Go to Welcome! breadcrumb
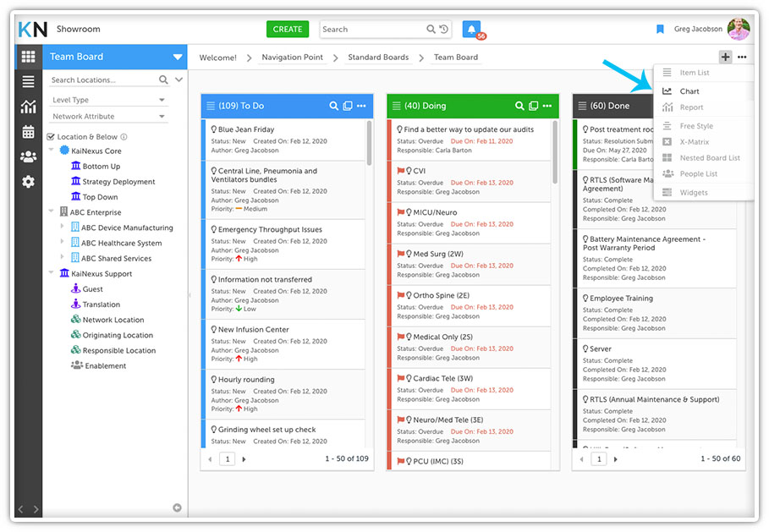769x532 pixels. tap(217, 58)
